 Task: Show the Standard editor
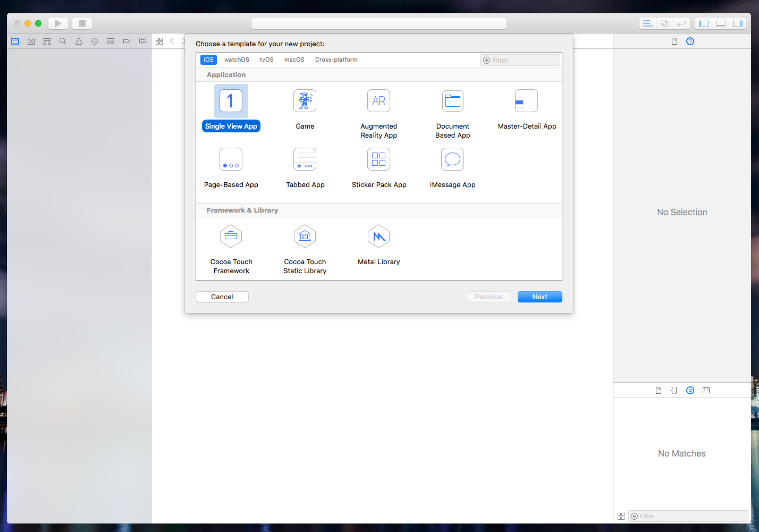pyautogui.click(x=647, y=23)
